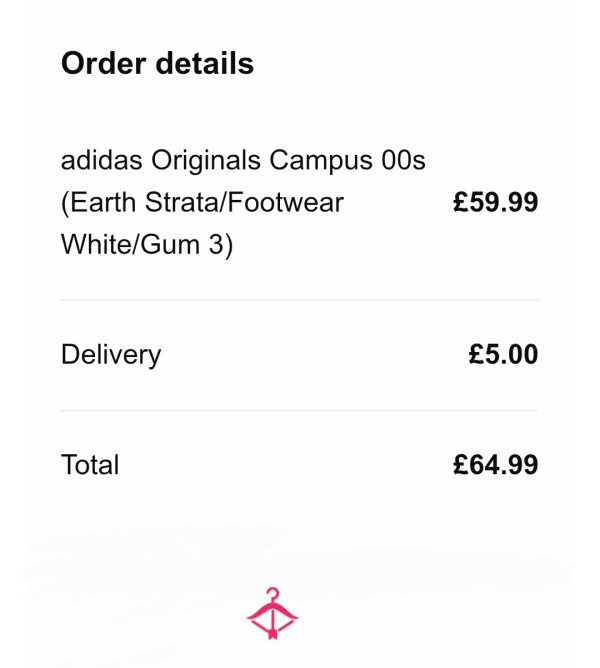Select the £5.00 delivery charge

(503, 354)
